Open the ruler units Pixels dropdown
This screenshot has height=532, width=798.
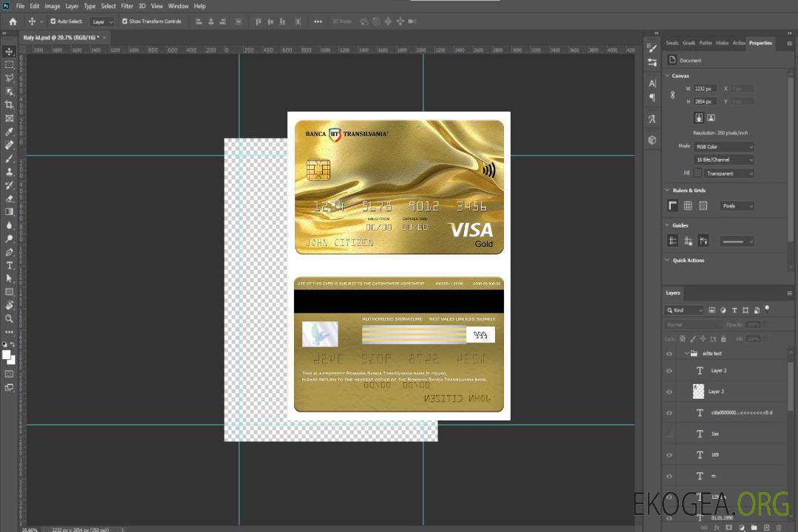click(x=737, y=206)
